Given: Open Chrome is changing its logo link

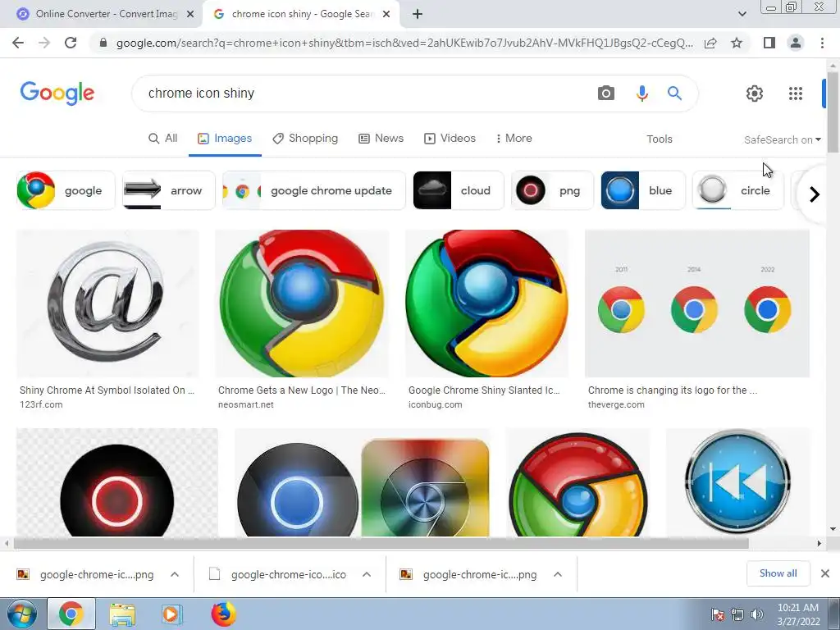Looking at the screenshot, I should (x=673, y=390).
